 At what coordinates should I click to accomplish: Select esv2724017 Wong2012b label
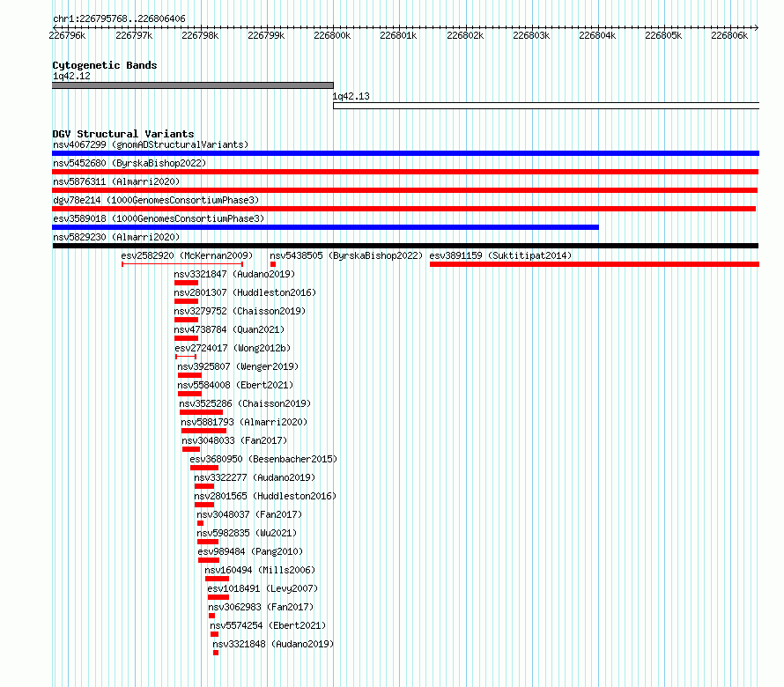tap(233, 348)
